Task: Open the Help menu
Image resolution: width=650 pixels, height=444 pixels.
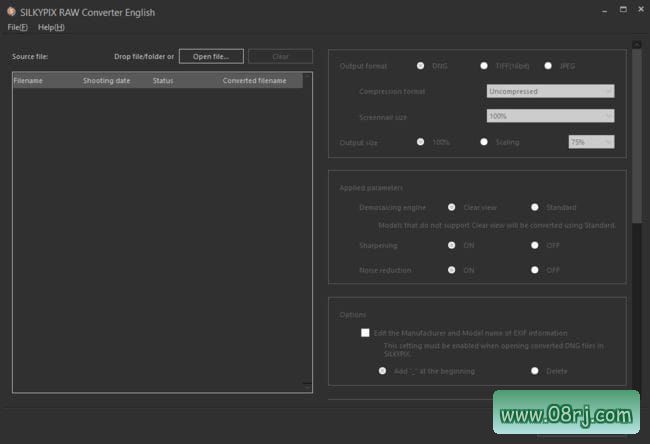Action: click(51, 27)
